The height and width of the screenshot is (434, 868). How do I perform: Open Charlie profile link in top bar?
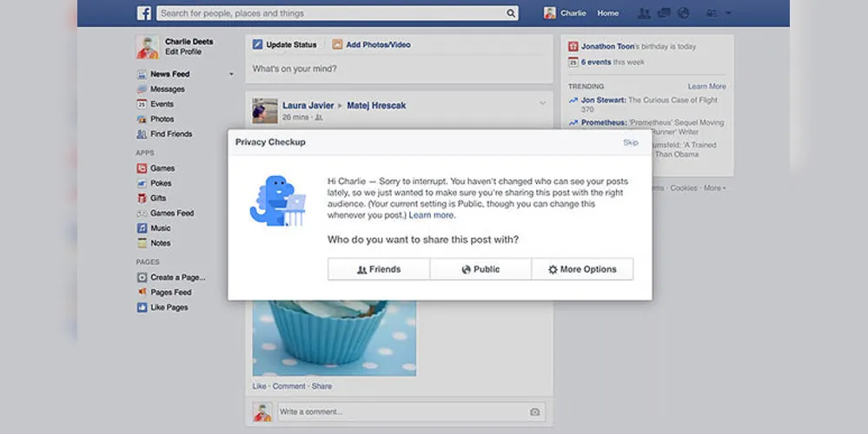point(573,13)
